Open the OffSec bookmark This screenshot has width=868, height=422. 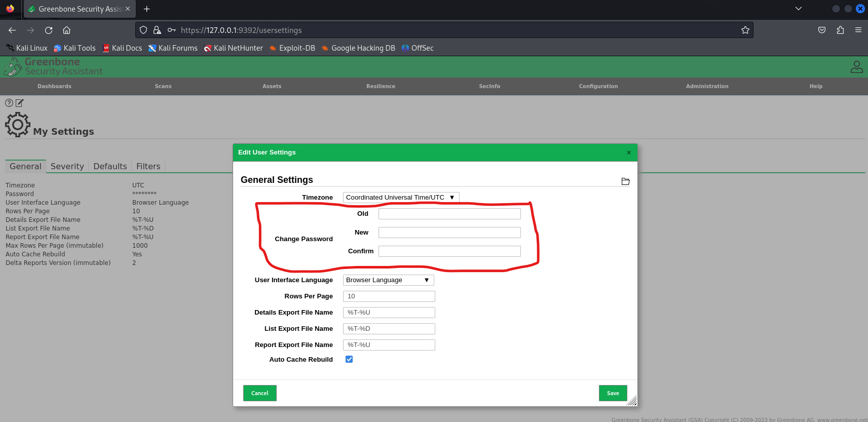pyautogui.click(x=418, y=48)
